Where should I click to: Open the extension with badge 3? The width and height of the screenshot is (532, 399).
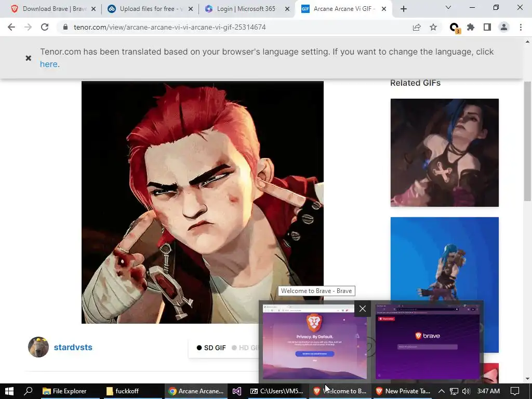454,28
